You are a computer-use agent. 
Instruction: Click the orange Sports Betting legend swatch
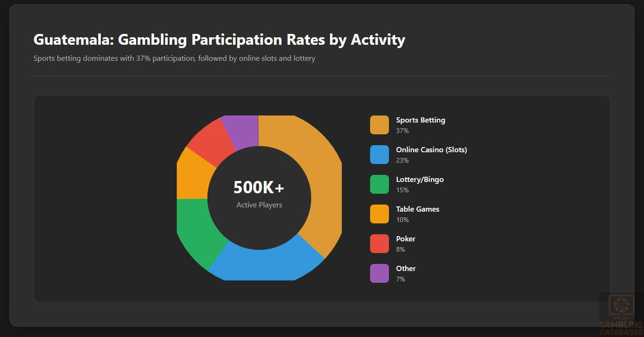click(x=379, y=125)
